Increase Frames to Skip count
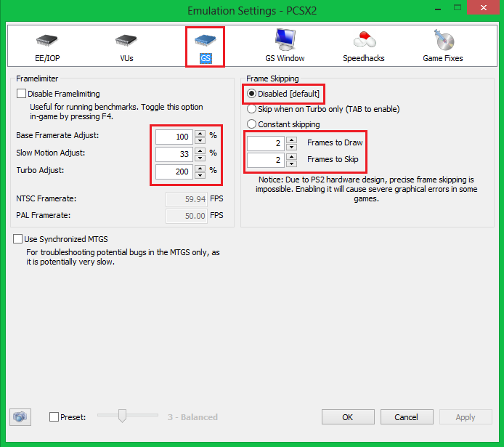Image resolution: width=504 pixels, height=447 pixels. [x=291, y=156]
